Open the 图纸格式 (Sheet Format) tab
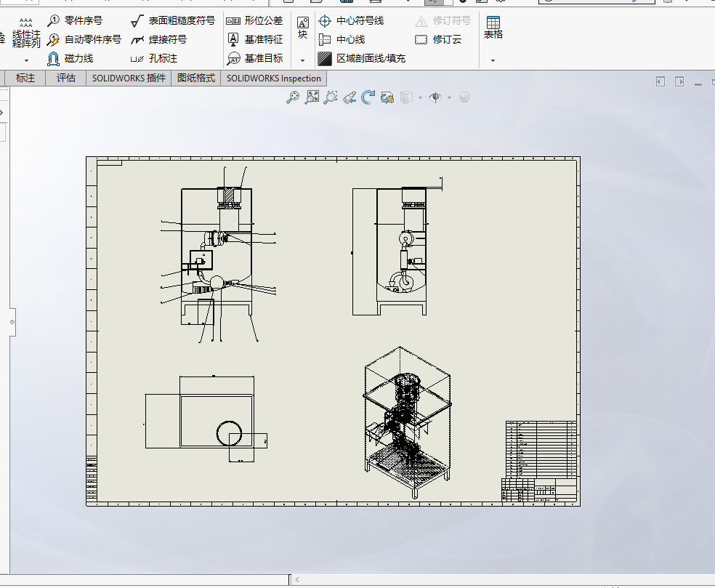 [x=196, y=78]
